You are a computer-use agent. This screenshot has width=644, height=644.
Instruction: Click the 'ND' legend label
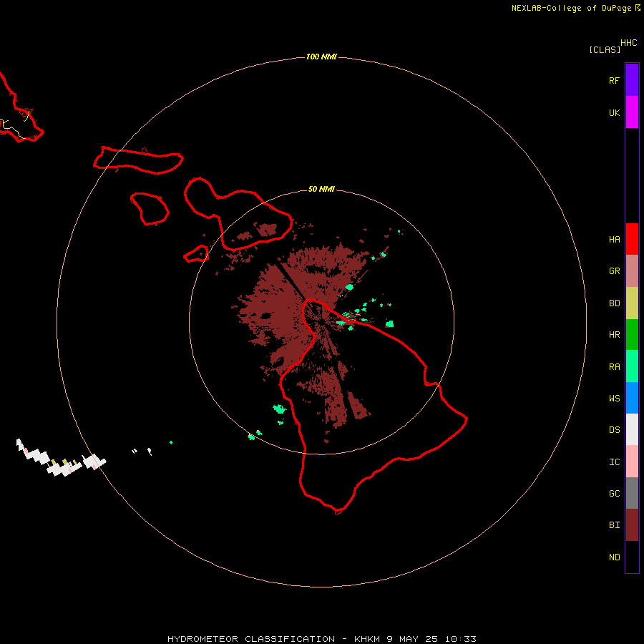pyautogui.click(x=614, y=557)
